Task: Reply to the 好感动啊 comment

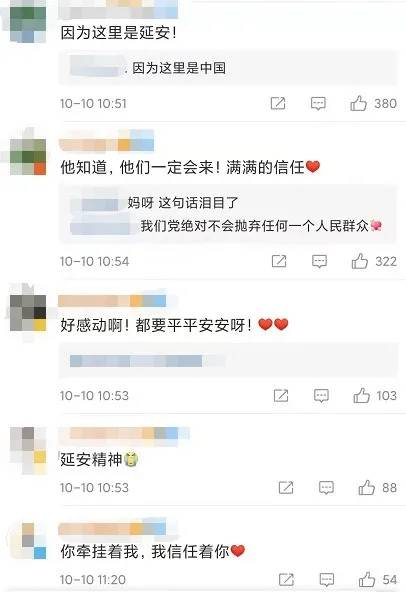Action: (321, 396)
